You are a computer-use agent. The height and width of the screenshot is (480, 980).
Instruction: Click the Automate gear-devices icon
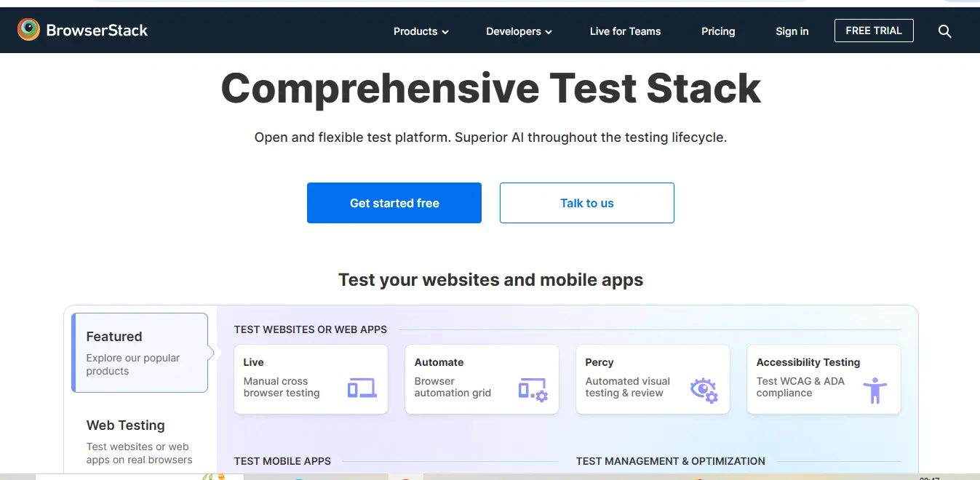pyautogui.click(x=533, y=389)
